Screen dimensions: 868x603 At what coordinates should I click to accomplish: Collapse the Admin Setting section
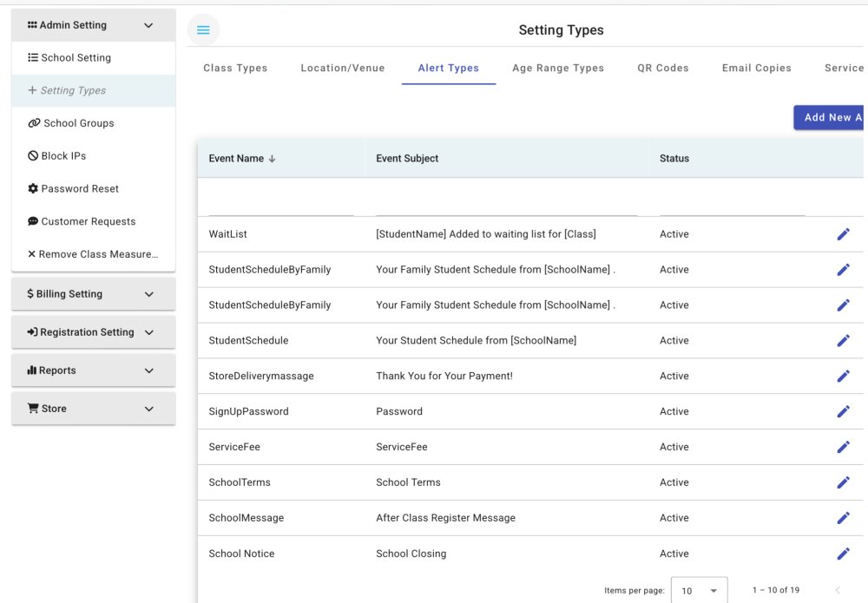tap(148, 25)
